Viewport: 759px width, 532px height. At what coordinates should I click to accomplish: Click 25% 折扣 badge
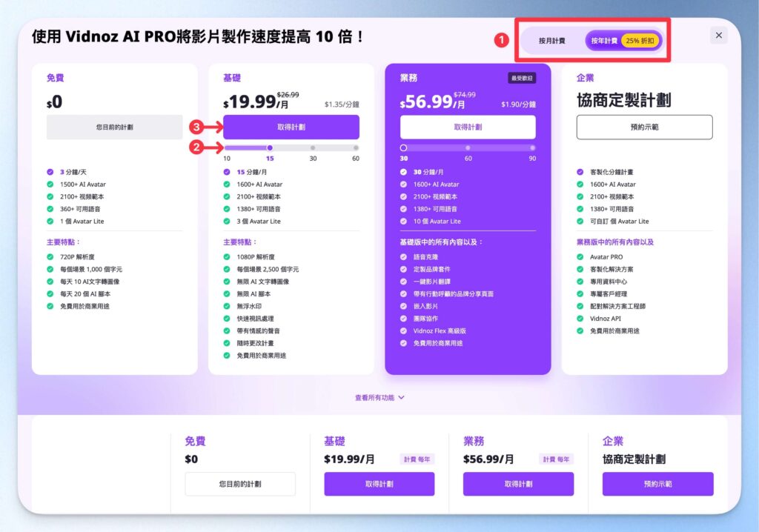click(640, 41)
